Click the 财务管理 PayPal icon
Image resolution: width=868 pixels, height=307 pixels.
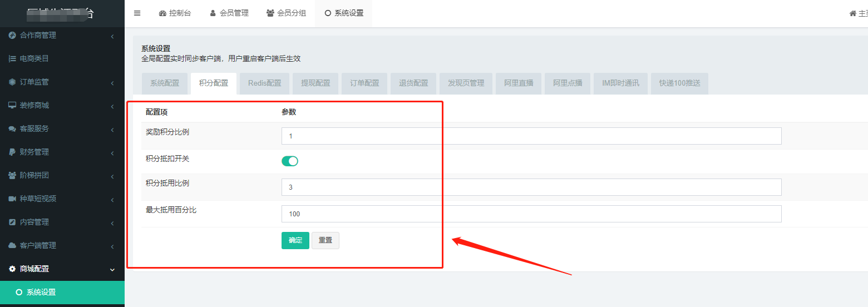click(12, 152)
